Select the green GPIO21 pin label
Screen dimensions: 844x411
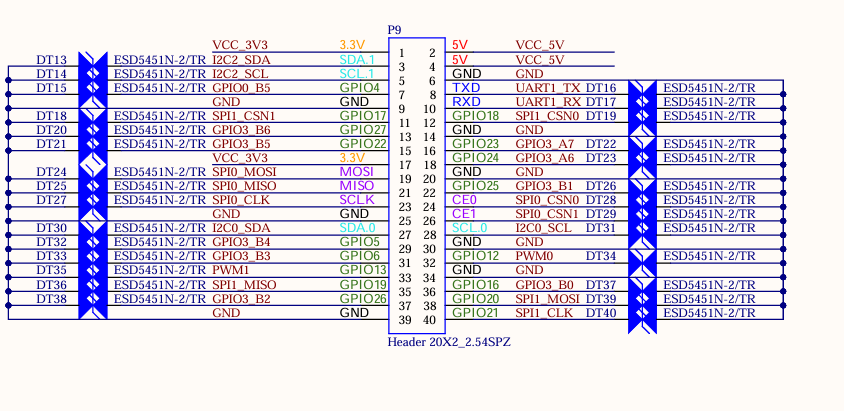[476, 313]
